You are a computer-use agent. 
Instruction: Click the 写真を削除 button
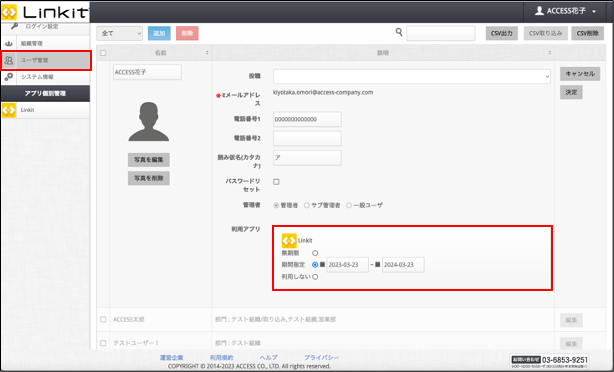[149, 178]
